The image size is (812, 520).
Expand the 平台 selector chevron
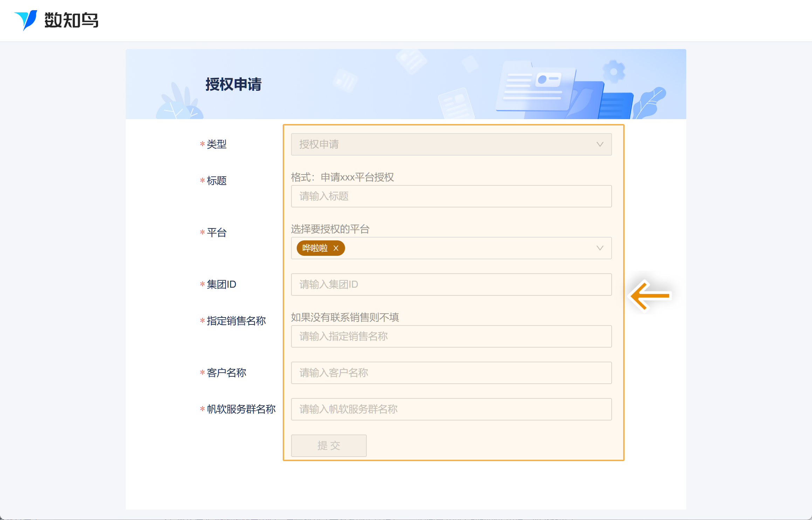[x=600, y=248]
